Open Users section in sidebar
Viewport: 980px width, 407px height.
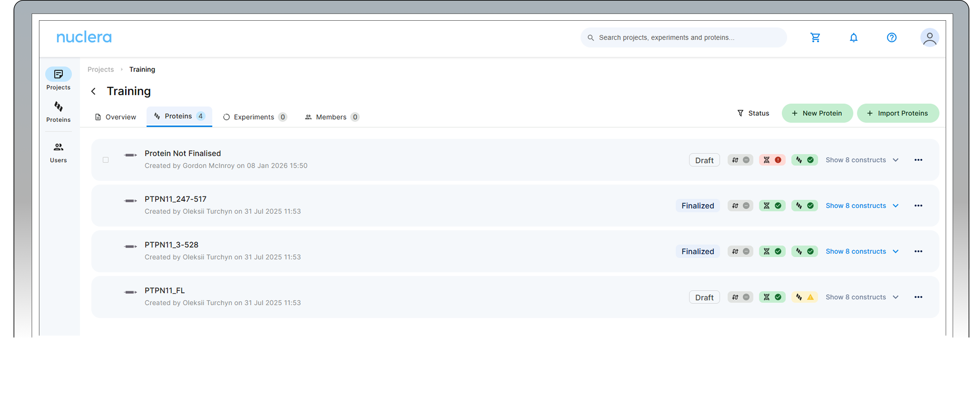(x=58, y=152)
